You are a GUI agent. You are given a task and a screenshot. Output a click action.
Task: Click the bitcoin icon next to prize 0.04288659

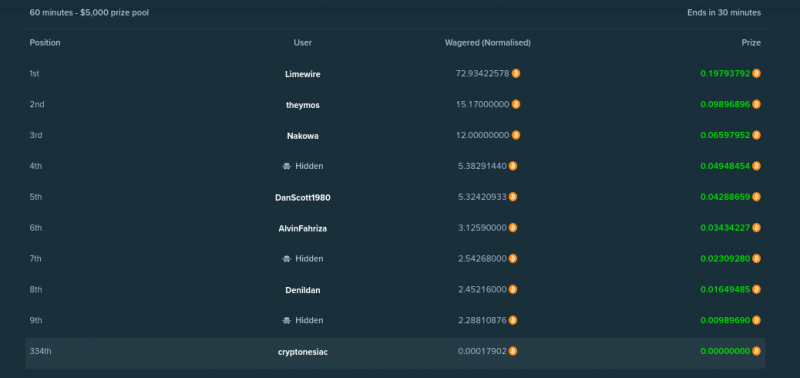pyautogui.click(x=756, y=197)
